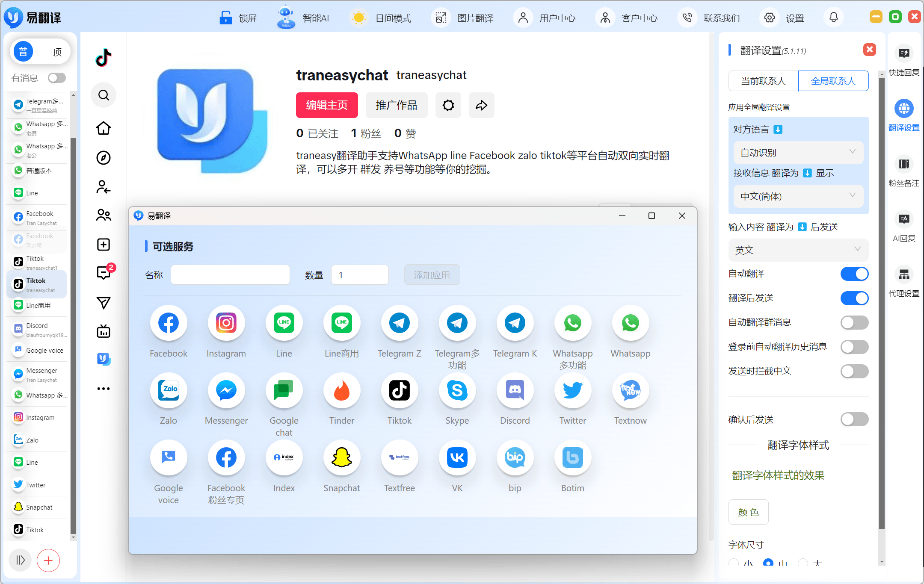This screenshot has height=584, width=924.
Task: Enable 发送时拦截中文 switch
Action: click(854, 371)
